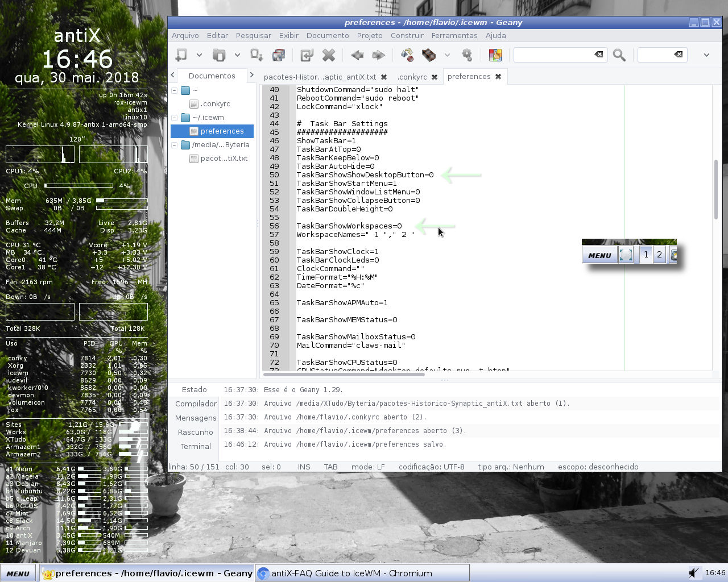Viewport: 728px width, 582px height.
Task: Click the Build (brick) toolbar icon
Action: (x=429, y=55)
